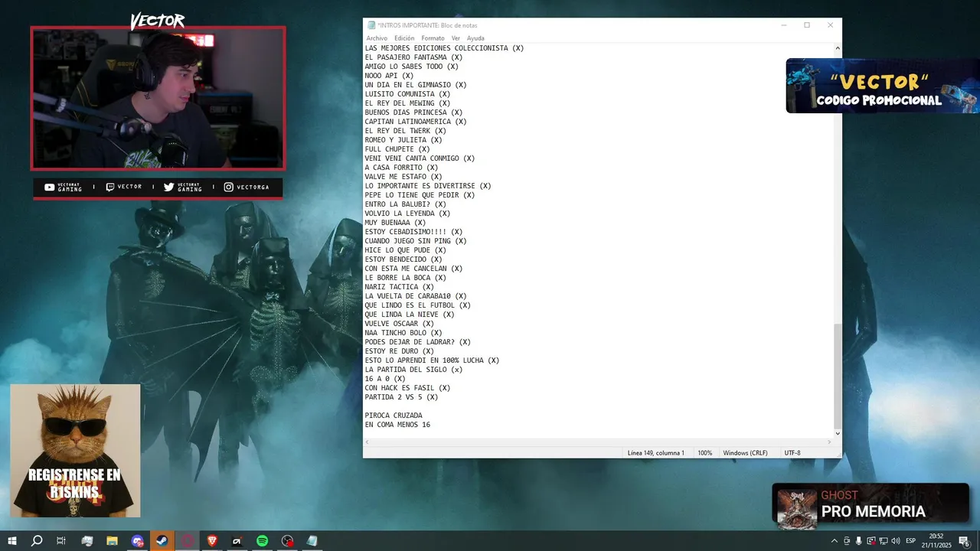
Task: Click the line "PODES DEJAR DE LADRAR? (X)"
Action: click(x=417, y=342)
